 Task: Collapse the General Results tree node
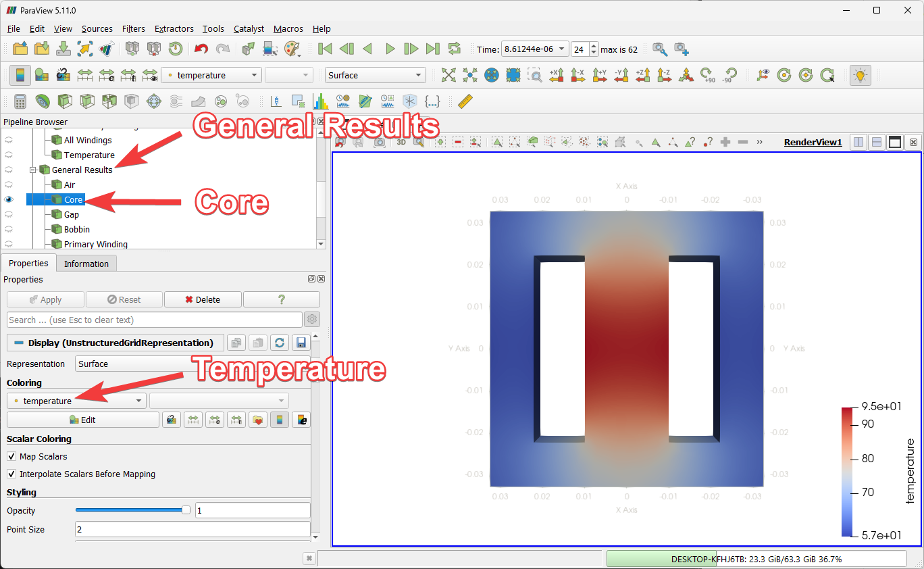(x=32, y=170)
